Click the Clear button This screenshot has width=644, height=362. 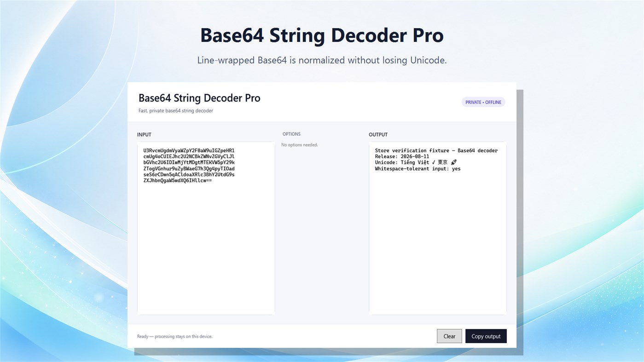pos(449,336)
